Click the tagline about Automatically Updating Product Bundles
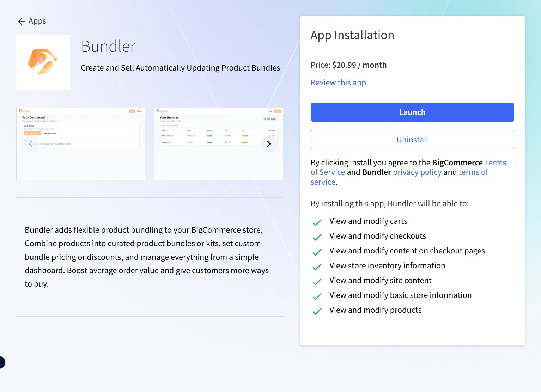The image size is (541, 392). pyautogui.click(x=180, y=68)
